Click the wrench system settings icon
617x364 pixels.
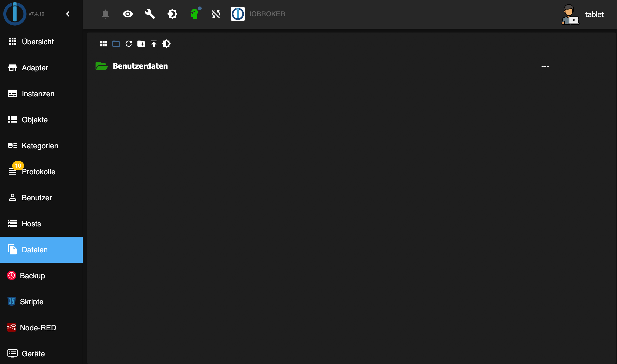pos(150,14)
